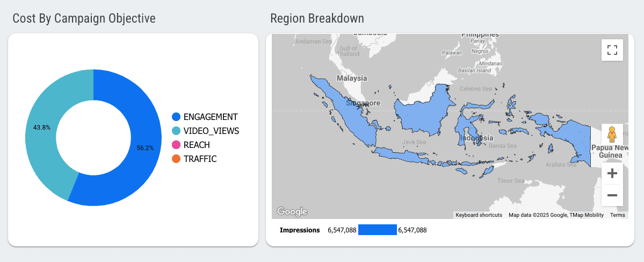
Task: Click the Andaman Sea map label
Action: point(313,41)
